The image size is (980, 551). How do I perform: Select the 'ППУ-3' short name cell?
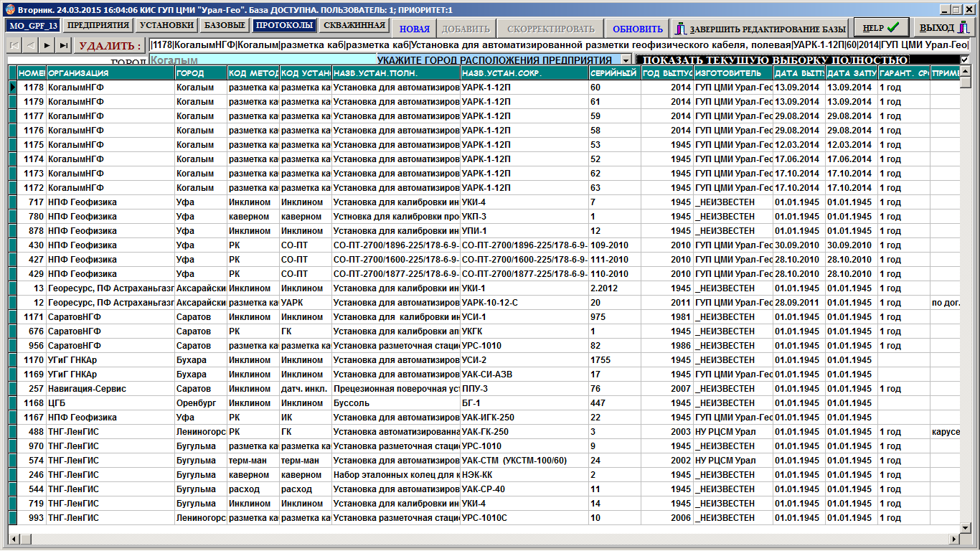pos(524,388)
